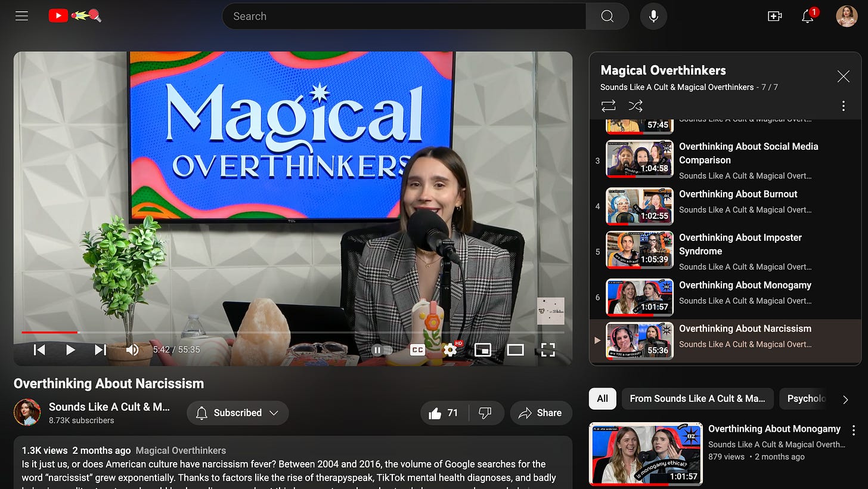The width and height of the screenshot is (868, 489).
Task: Like the video with thumbs up
Action: point(444,413)
